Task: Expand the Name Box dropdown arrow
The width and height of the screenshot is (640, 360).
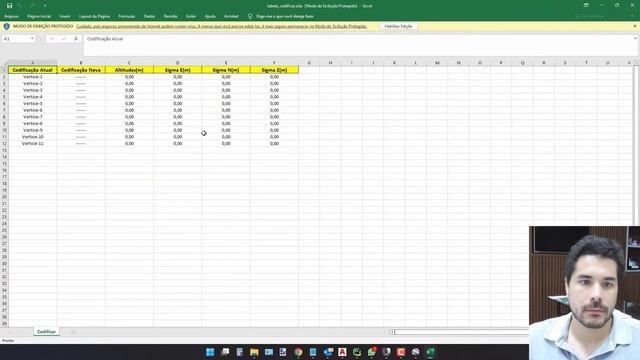Action: coord(32,39)
